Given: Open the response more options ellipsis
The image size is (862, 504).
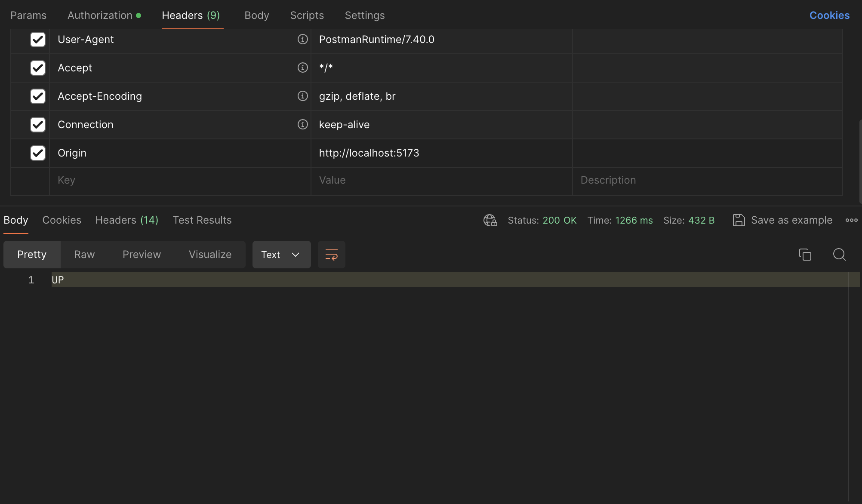Looking at the screenshot, I should pos(851,220).
